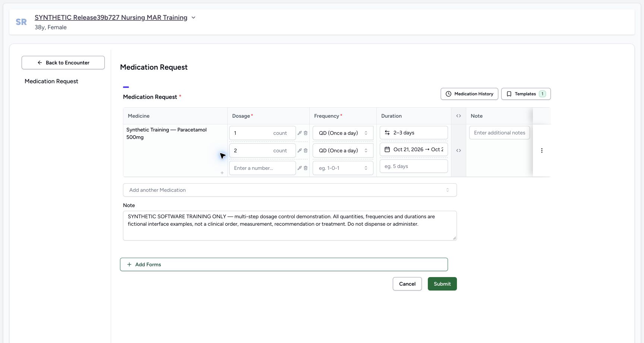Cancel the medication request
Screen dimensions: 644x343
tap(407, 284)
